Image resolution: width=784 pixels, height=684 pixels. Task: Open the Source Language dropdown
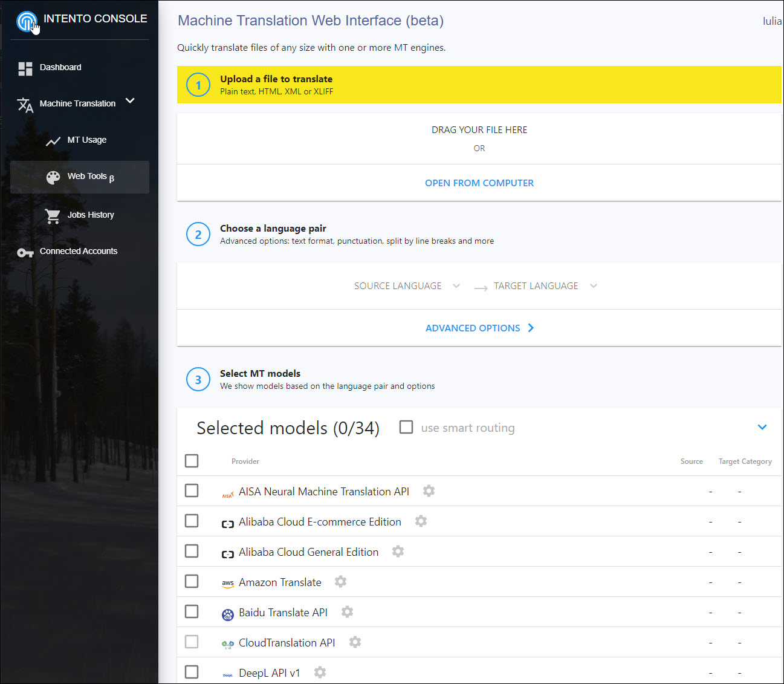[x=406, y=286]
